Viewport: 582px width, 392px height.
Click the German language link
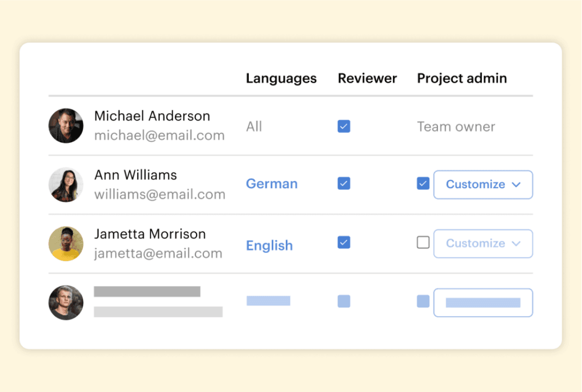271,184
